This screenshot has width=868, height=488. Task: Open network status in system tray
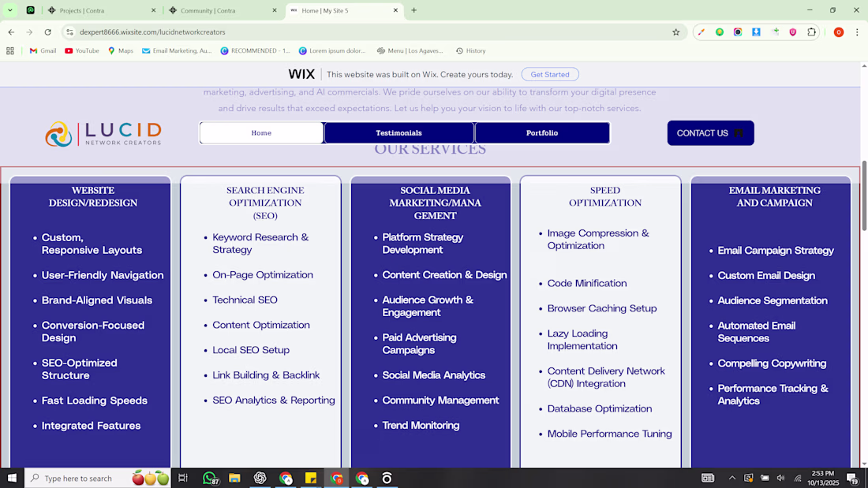798,478
